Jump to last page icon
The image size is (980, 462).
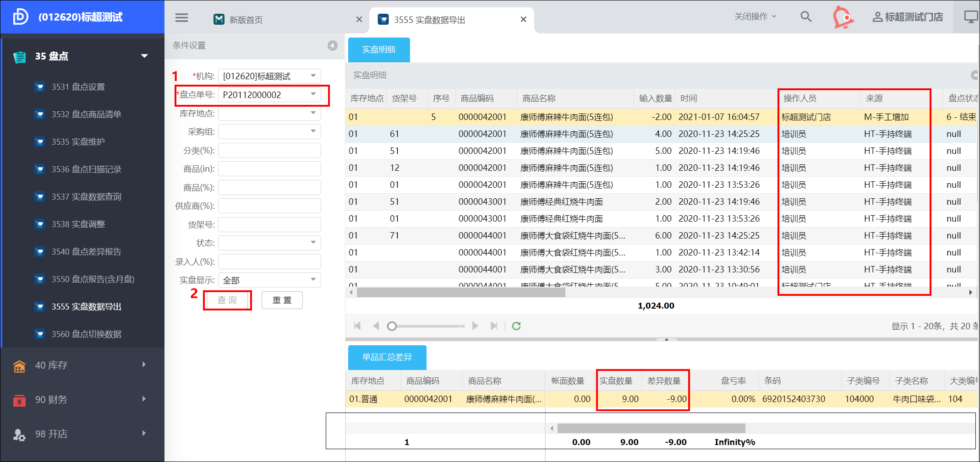click(x=493, y=326)
